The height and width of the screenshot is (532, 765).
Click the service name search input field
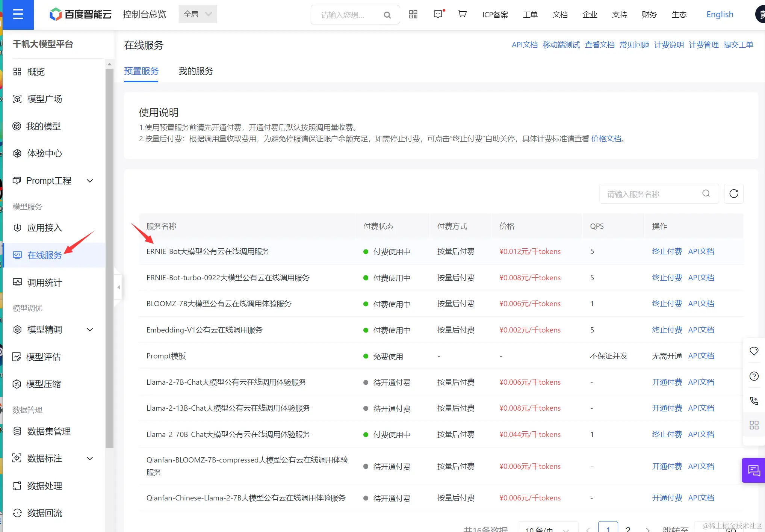[654, 193]
